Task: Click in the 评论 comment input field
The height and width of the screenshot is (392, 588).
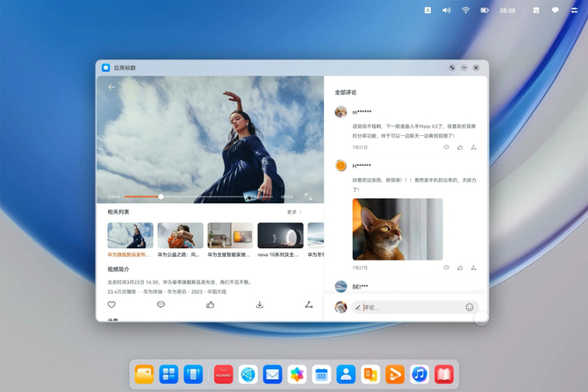Action: pyautogui.click(x=415, y=307)
